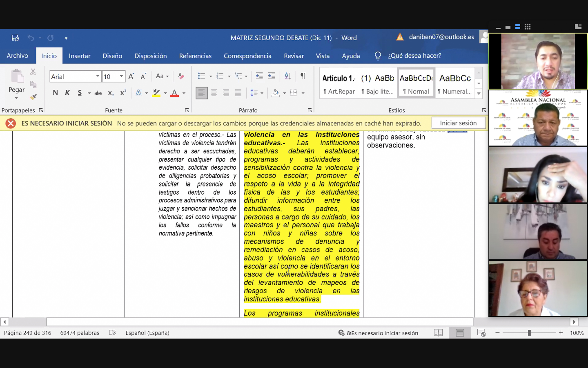The width and height of the screenshot is (588, 368).
Task: Switch to the Insertar tab
Action: click(x=79, y=56)
